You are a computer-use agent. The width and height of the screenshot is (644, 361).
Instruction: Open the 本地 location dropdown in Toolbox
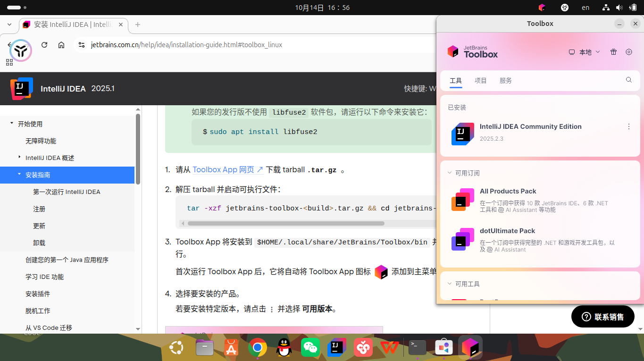point(584,52)
